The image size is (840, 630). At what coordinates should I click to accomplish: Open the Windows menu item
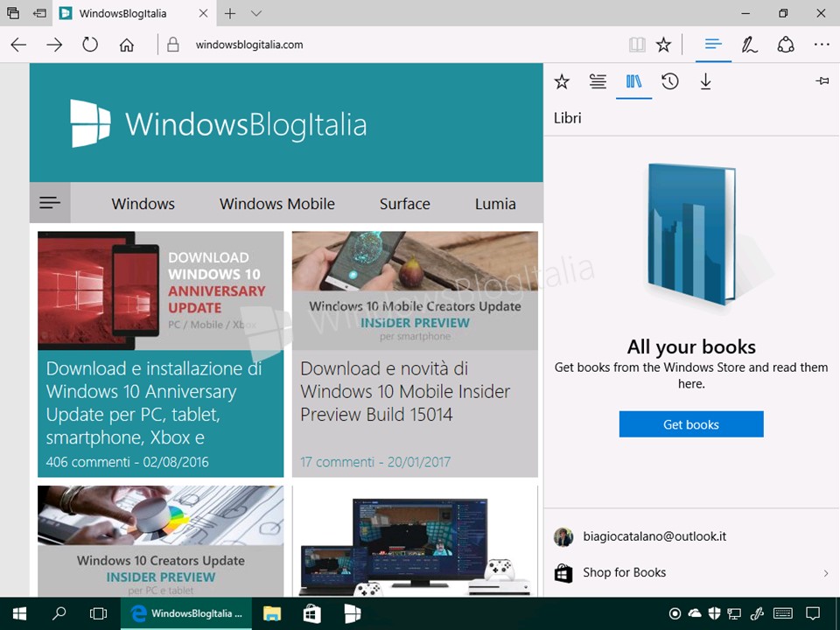[x=143, y=204]
